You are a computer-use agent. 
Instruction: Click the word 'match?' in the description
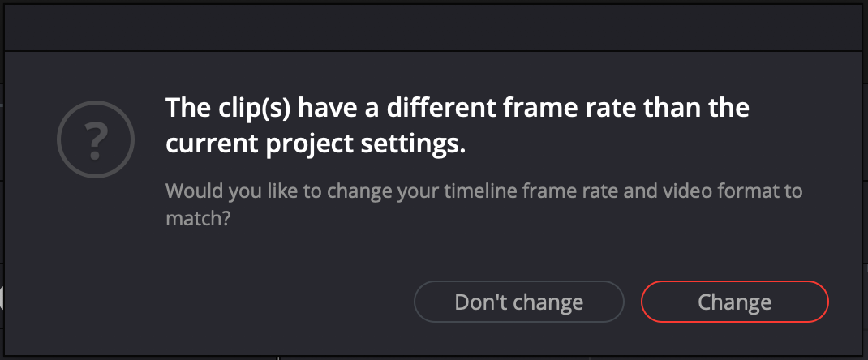pyautogui.click(x=198, y=219)
